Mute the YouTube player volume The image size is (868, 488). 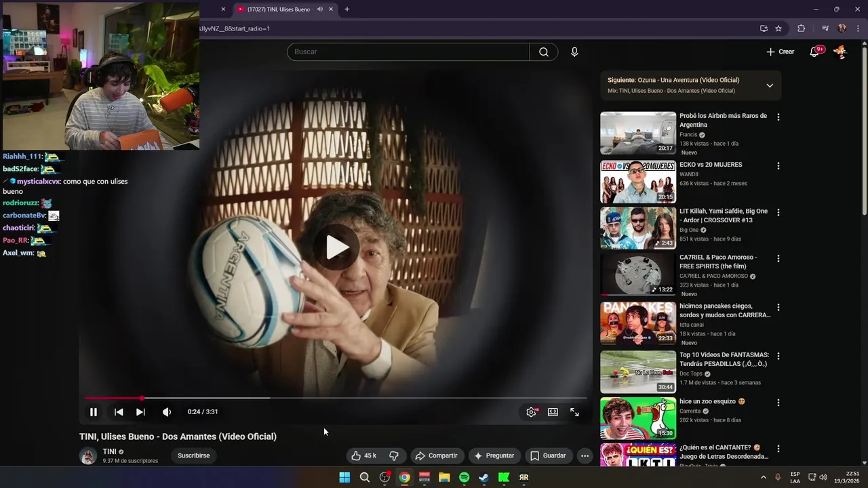[167, 412]
